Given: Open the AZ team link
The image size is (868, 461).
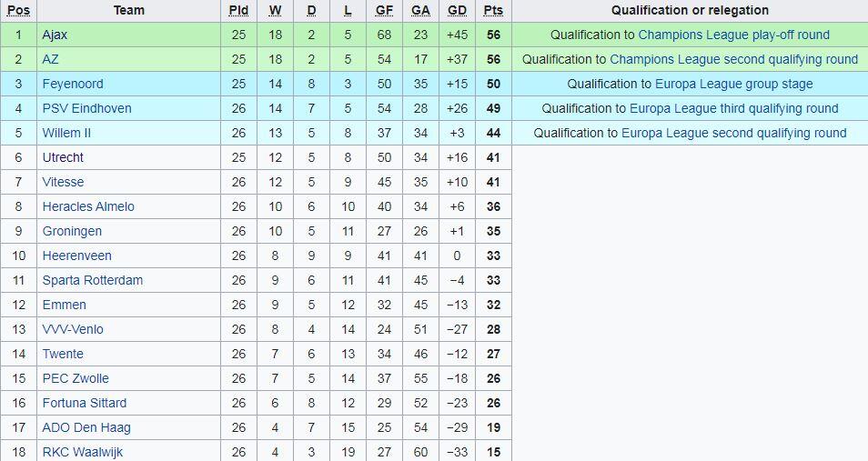Looking at the screenshot, I should 50,59.
